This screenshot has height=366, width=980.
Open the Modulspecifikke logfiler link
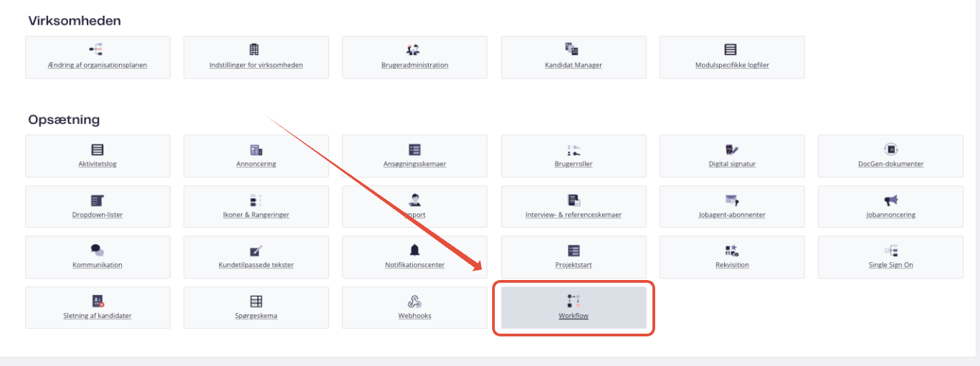coord(732,65)
